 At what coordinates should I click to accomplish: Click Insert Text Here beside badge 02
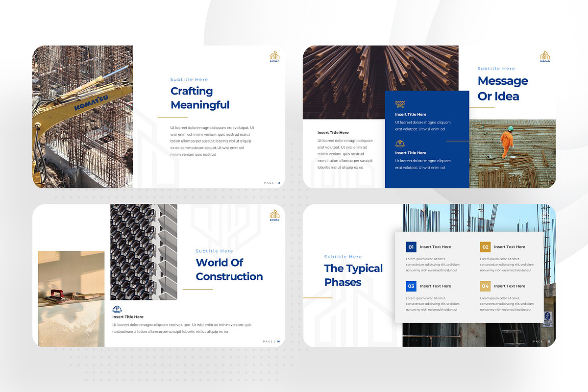(510, 247)
